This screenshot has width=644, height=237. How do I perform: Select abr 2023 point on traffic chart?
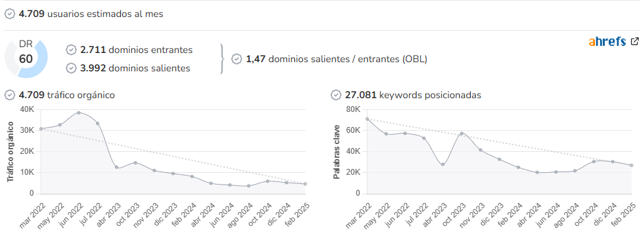[116, 168]
